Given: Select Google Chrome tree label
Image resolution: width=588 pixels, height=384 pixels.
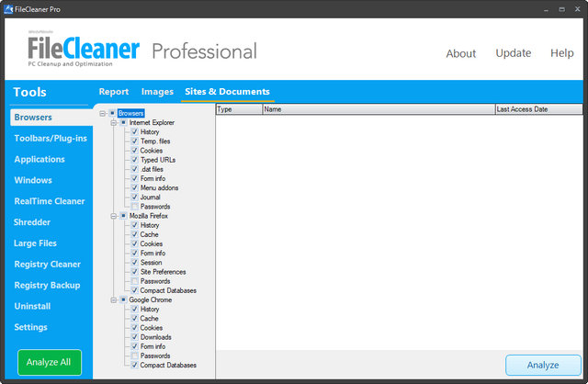Looking at the screenshot, I should click(151, 300).
